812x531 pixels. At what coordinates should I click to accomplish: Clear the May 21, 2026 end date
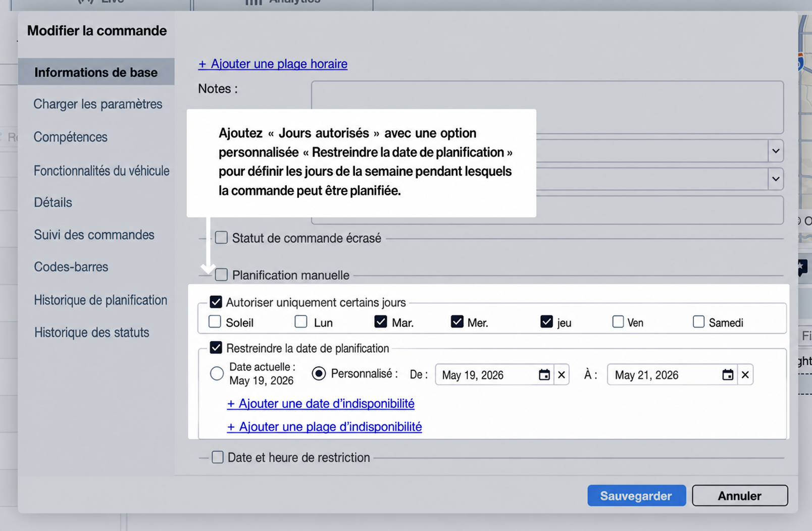point(745,375)
